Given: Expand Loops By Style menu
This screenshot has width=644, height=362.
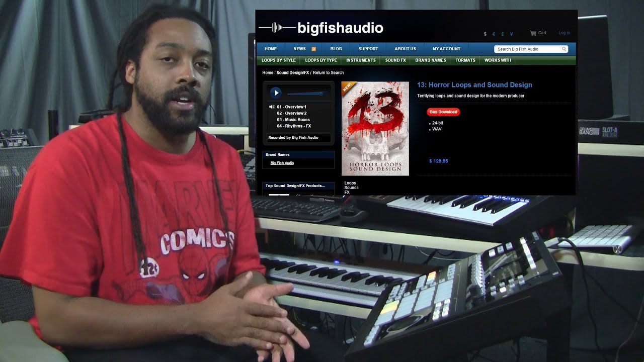Looking at the screenshot, I should click(279, 60).
